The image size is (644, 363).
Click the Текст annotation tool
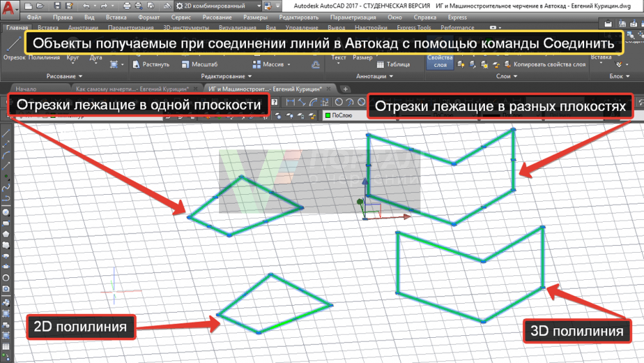[x=339, y=57]
